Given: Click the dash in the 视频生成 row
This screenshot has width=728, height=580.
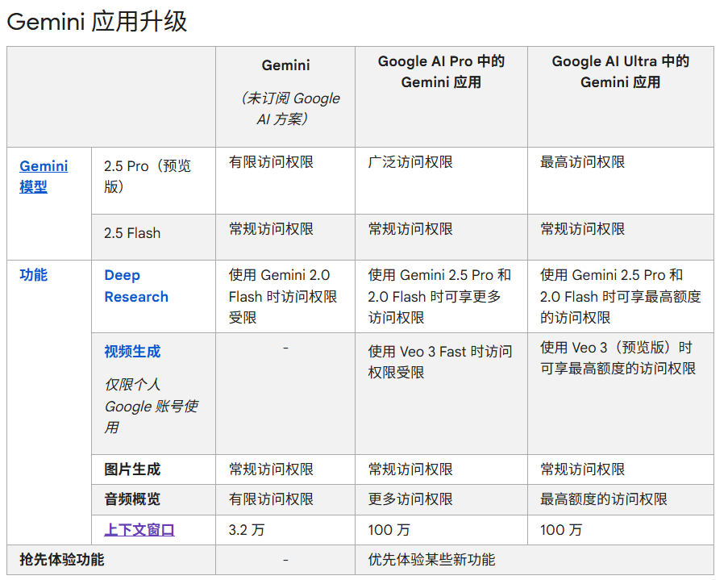Looking at the screenshot, I should click(285, 348).
